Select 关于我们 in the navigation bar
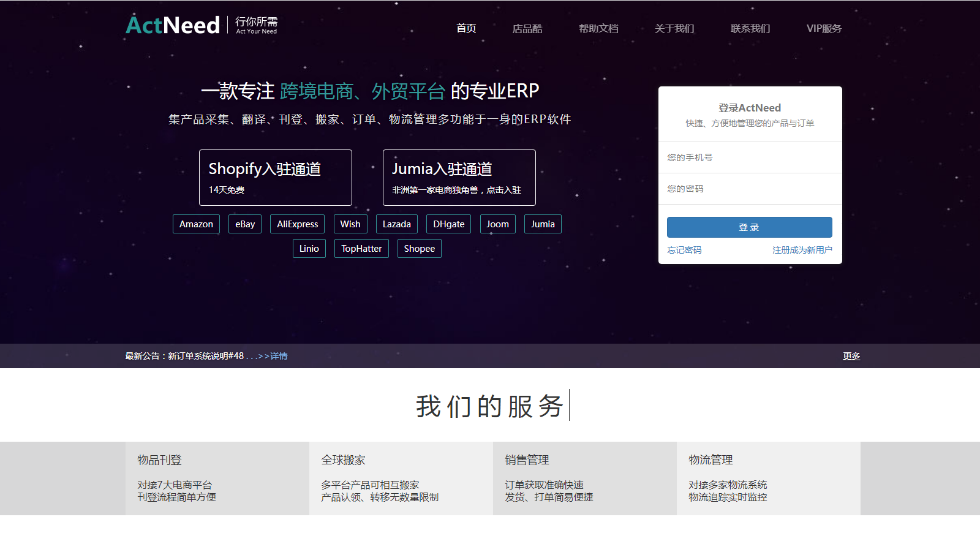 click(x=674, y=28)
